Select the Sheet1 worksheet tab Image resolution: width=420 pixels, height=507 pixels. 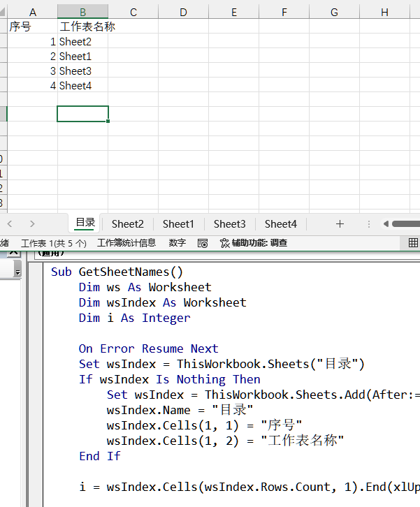[x=178, y=224]
